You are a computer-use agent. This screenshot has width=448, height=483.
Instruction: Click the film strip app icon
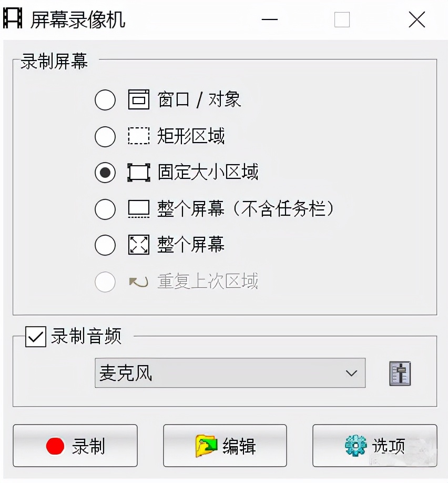[13, 19]
